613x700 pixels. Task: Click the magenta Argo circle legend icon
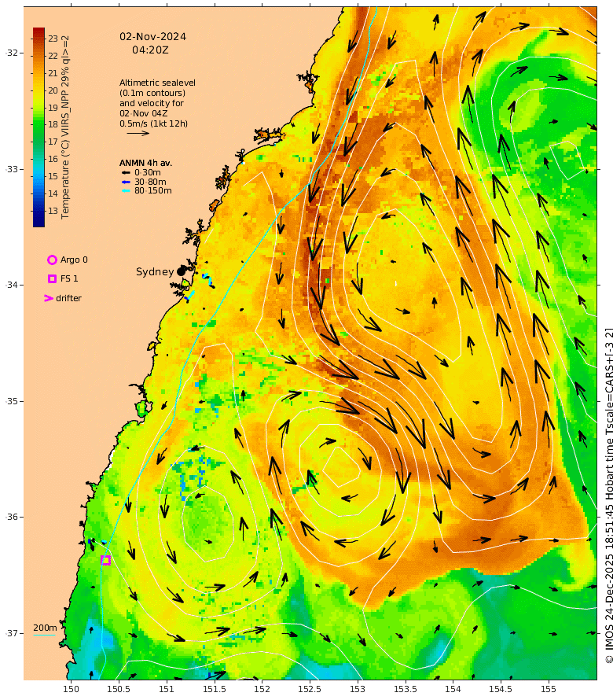[x=52, y=260]
